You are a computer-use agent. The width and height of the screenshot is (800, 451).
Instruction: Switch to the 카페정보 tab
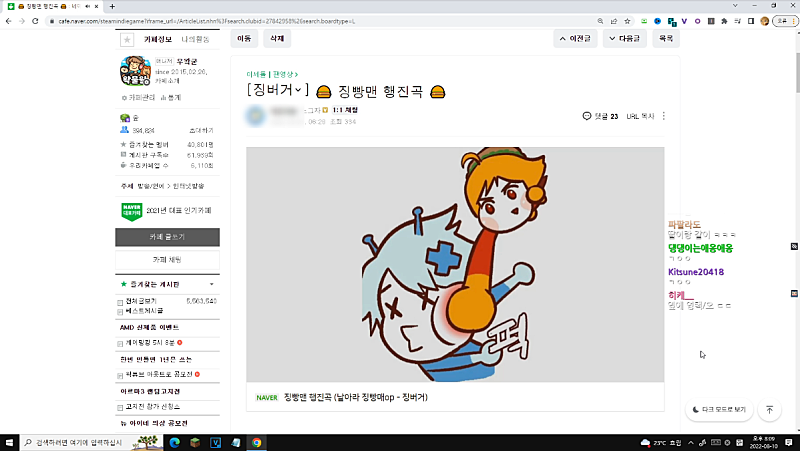(x=157, y=39)
